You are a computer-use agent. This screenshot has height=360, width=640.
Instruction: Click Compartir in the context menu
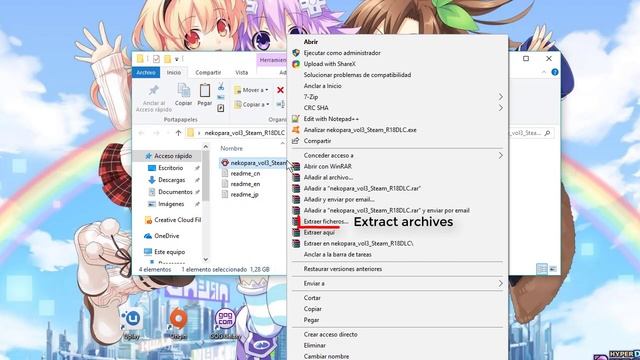(317, 141)
